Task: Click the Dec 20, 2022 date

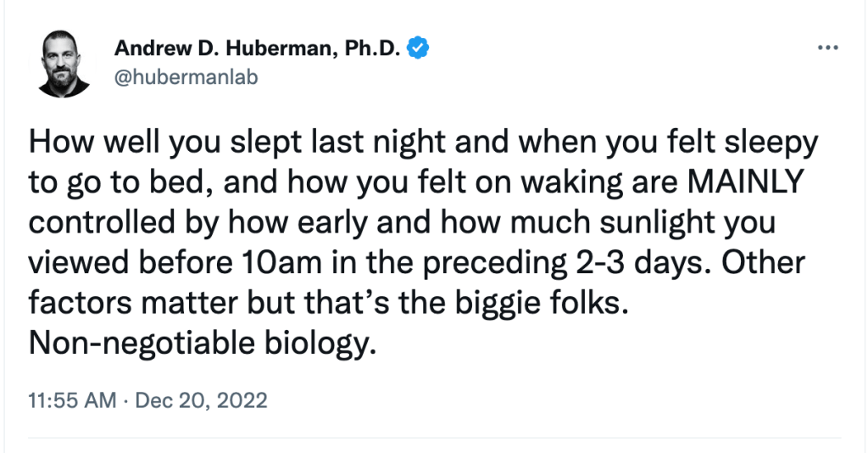Action: [x=200, y=400]
